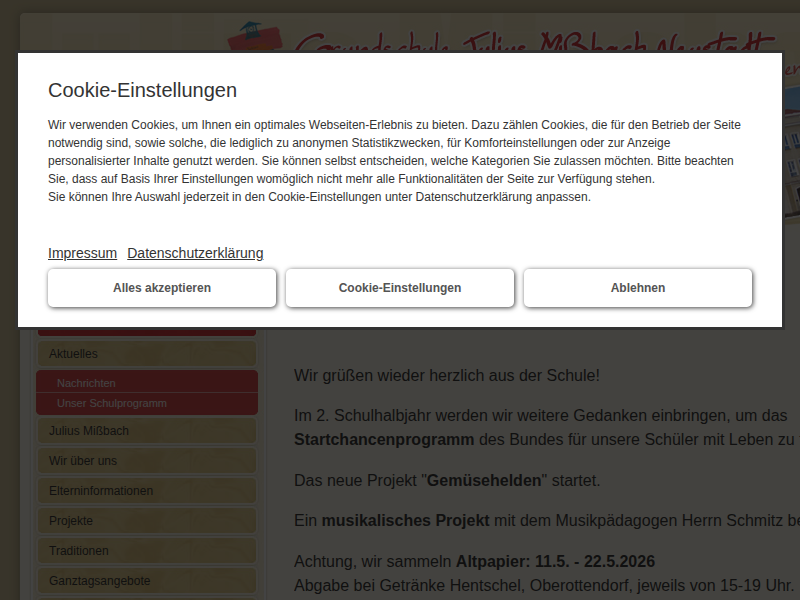
Task: Select the "Aktuelles" sidebar menu item
Action: tap(146, 353)
